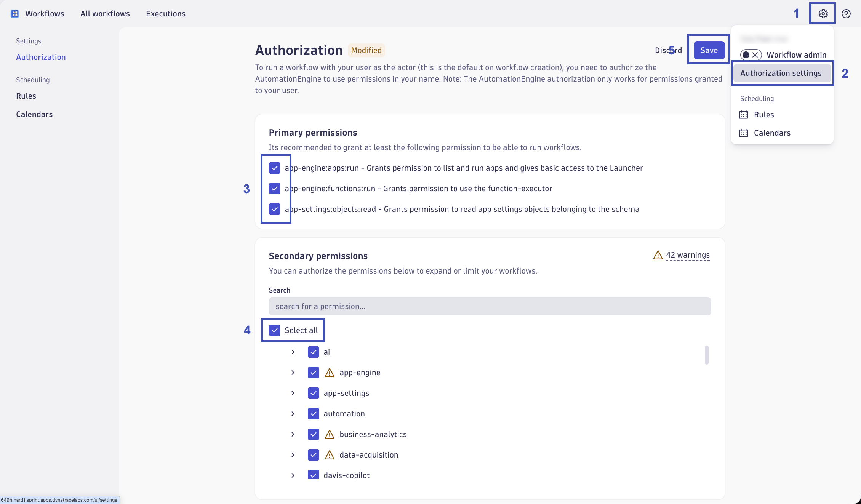Click the Save button
Image resolution: width=861 pixels, height=504 pixels.
tap(709, 50)
